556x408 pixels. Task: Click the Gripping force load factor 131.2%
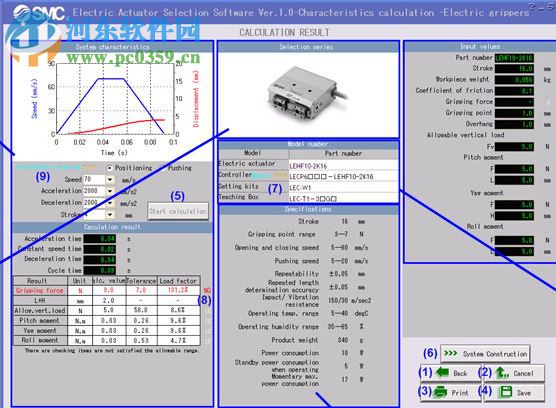tap(178, 290)
